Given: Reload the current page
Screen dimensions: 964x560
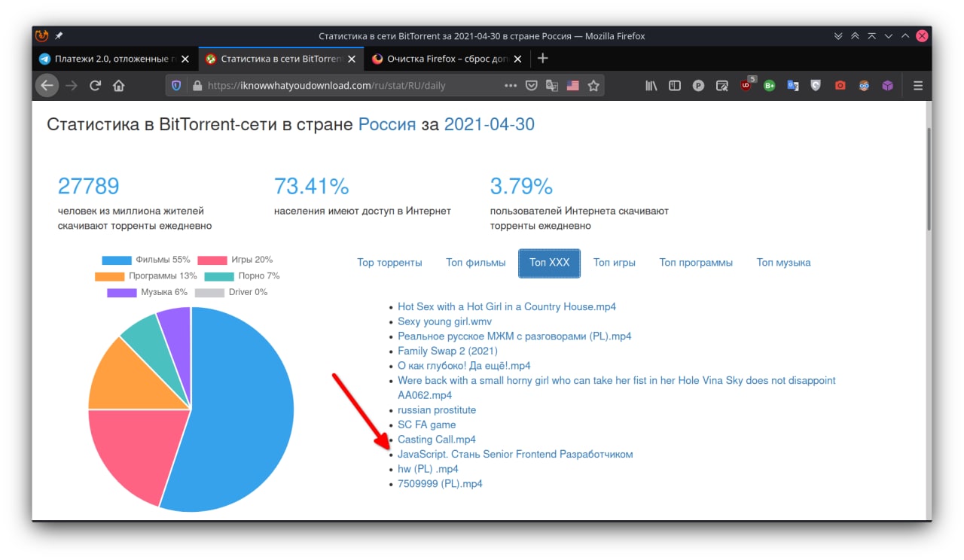Looking at the screenshot, I should point(95,86).
